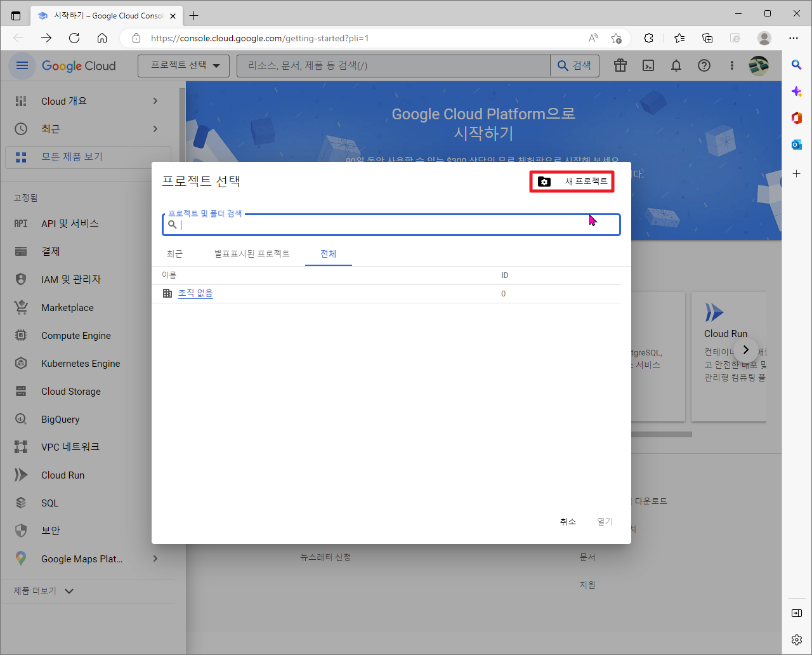Open 모든 제품 보기 in sidebar
The width and height of the screenshot is (812, 655).
pyautogui.click(x=88, y=157)
